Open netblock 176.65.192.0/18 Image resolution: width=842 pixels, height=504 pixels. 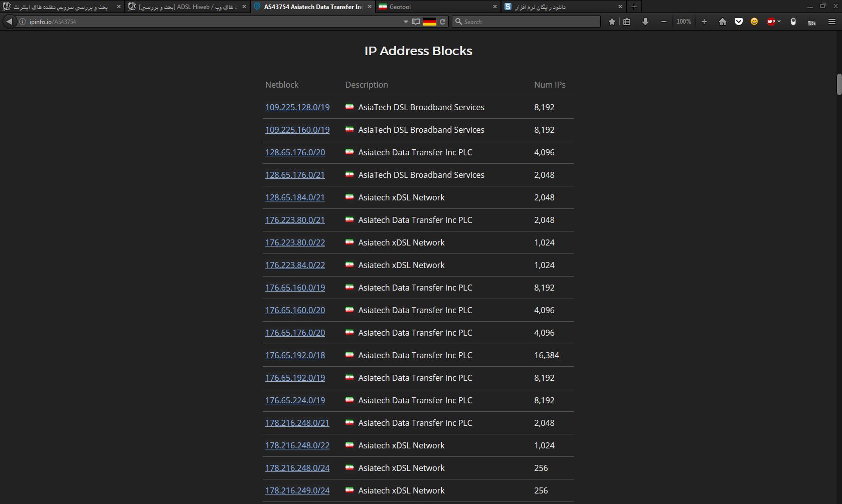pos(295,355)
